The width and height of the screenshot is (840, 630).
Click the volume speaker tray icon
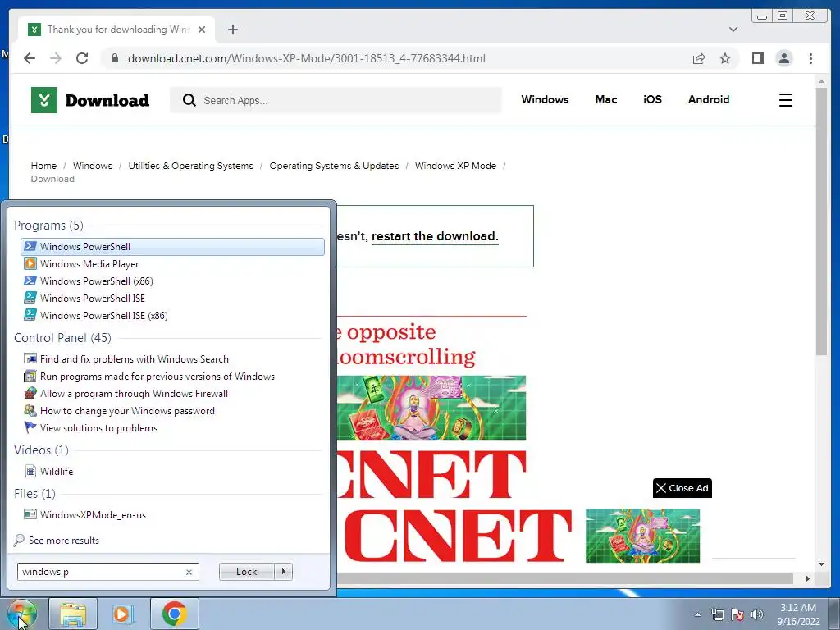pos(756,614)
